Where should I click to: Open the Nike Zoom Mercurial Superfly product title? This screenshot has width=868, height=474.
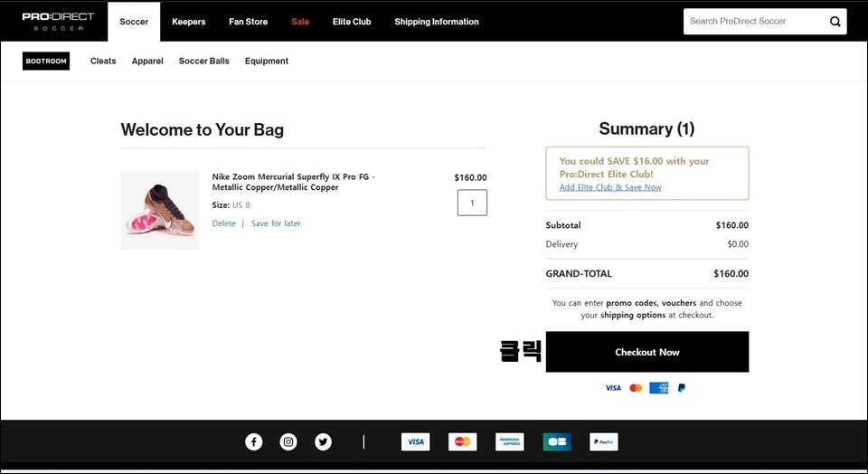pyautogui.click(x=293, y=182)
